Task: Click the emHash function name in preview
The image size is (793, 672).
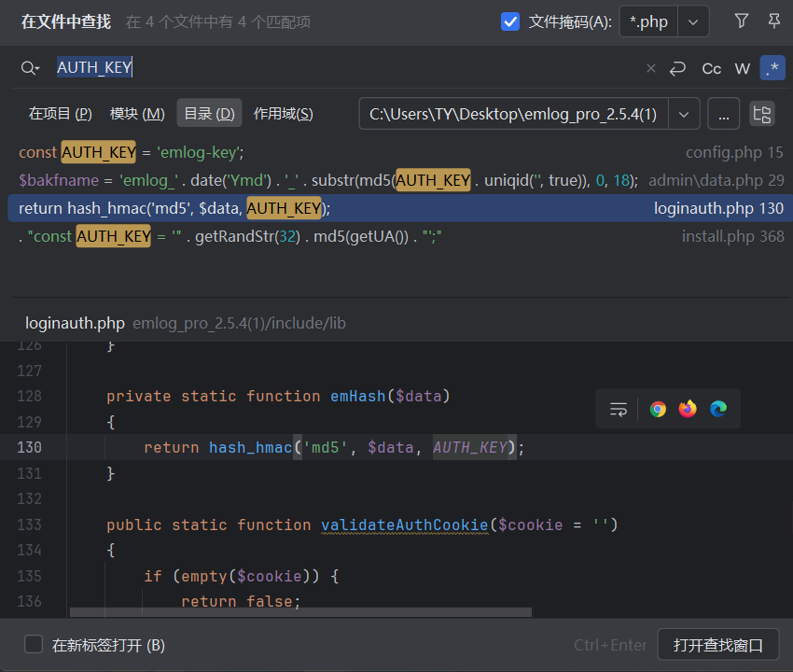Action: (358, 397)
